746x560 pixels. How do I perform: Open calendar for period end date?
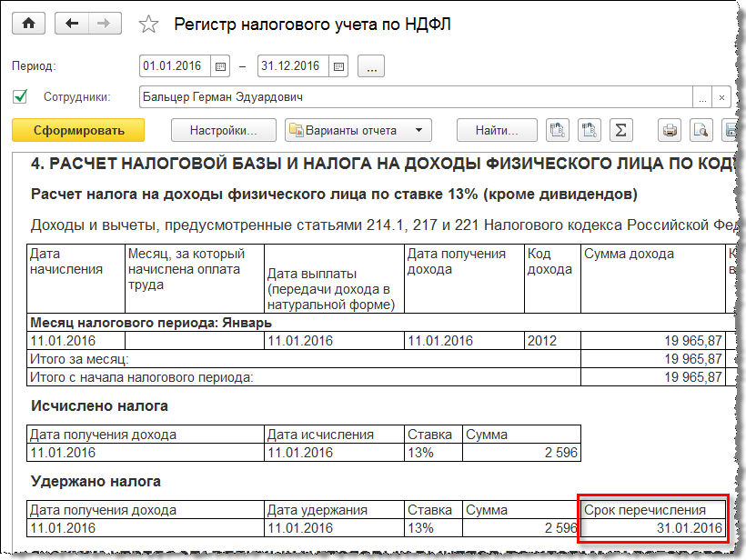click(338, 66)
